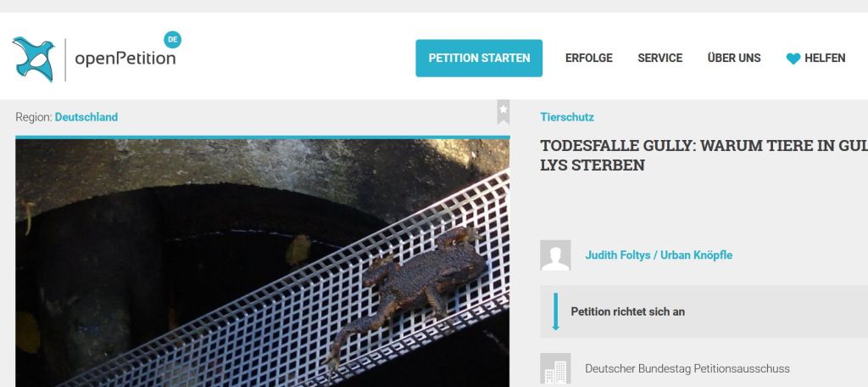Follow the Deutschland region link

[86, 117]
